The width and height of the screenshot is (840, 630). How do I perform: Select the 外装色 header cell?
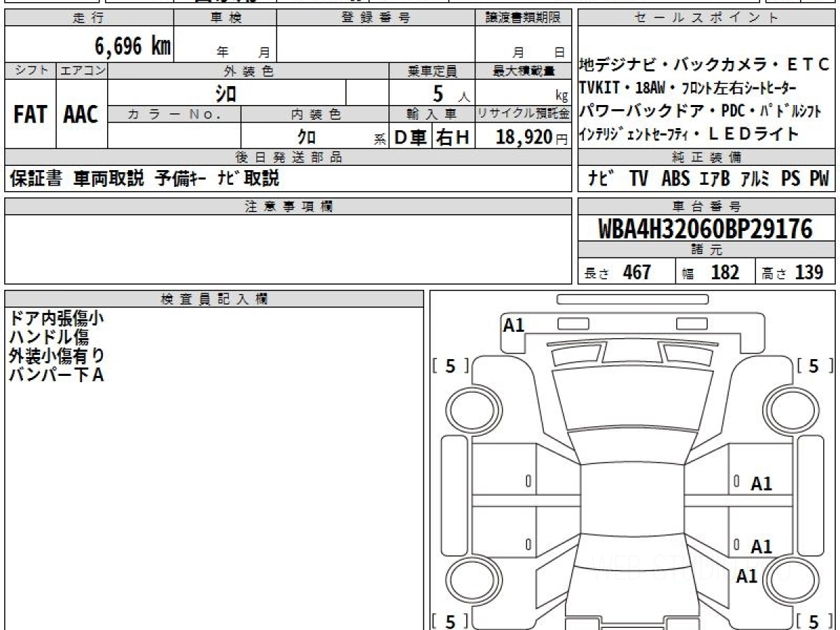(248, 71)
